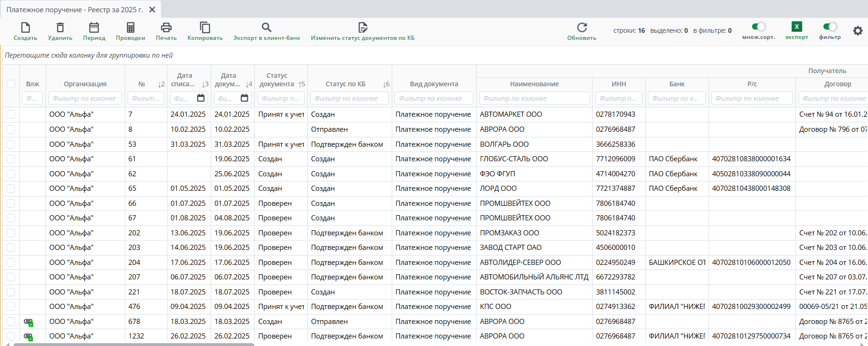This screenshot has height=346, width=868.
Task: Export the table via Excel экспорт icon
Action: coord(797,27)
